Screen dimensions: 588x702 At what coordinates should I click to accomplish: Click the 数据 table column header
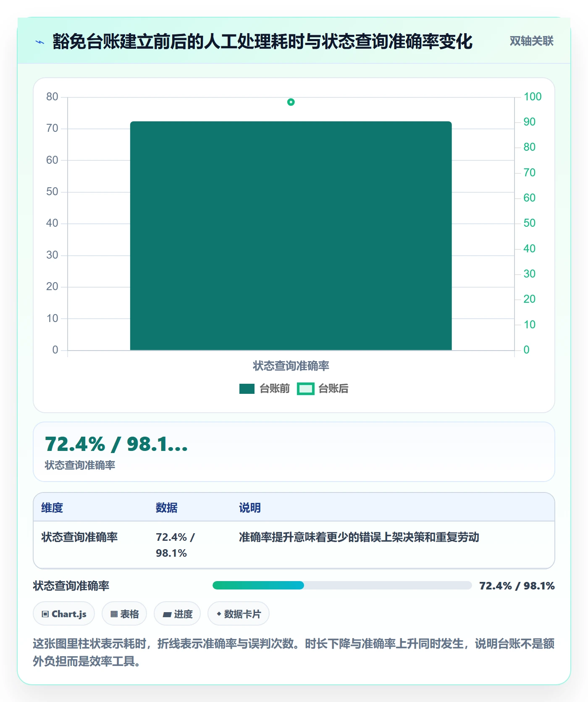(166, 508)
